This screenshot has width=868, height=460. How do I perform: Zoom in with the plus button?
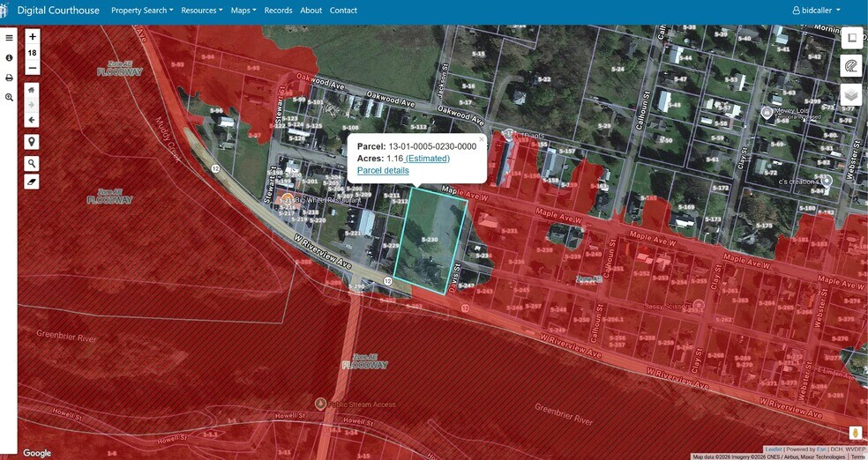(x=32, y=37)
